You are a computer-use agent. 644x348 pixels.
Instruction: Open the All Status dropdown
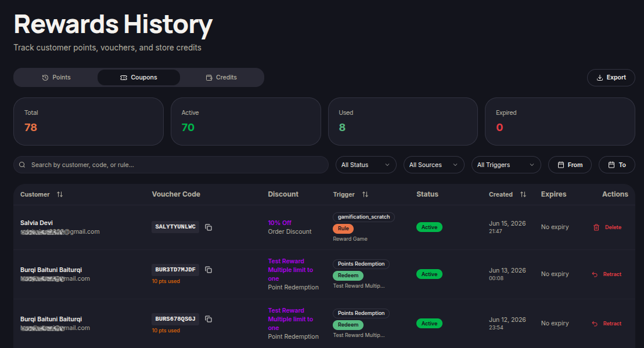point(366,165)
